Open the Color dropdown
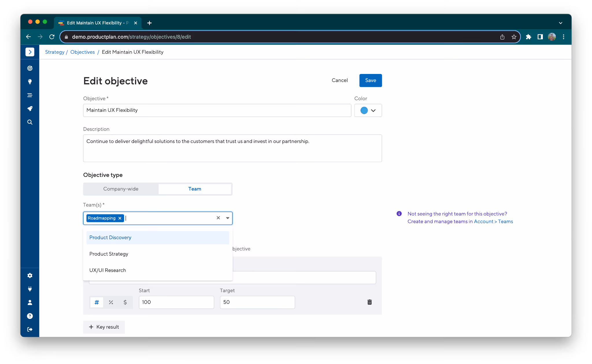 pos(373,110)
